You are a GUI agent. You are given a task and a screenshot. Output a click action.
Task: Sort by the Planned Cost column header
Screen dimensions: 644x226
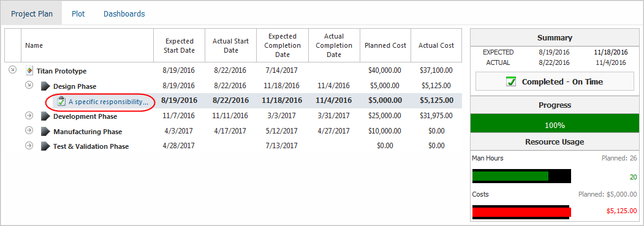[385, 45]
